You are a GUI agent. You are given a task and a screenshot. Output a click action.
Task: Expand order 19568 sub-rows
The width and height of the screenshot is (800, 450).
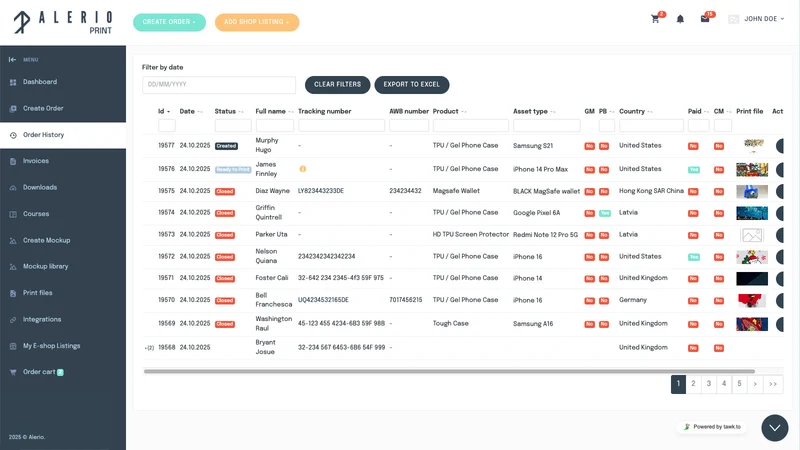coord(149,348)
